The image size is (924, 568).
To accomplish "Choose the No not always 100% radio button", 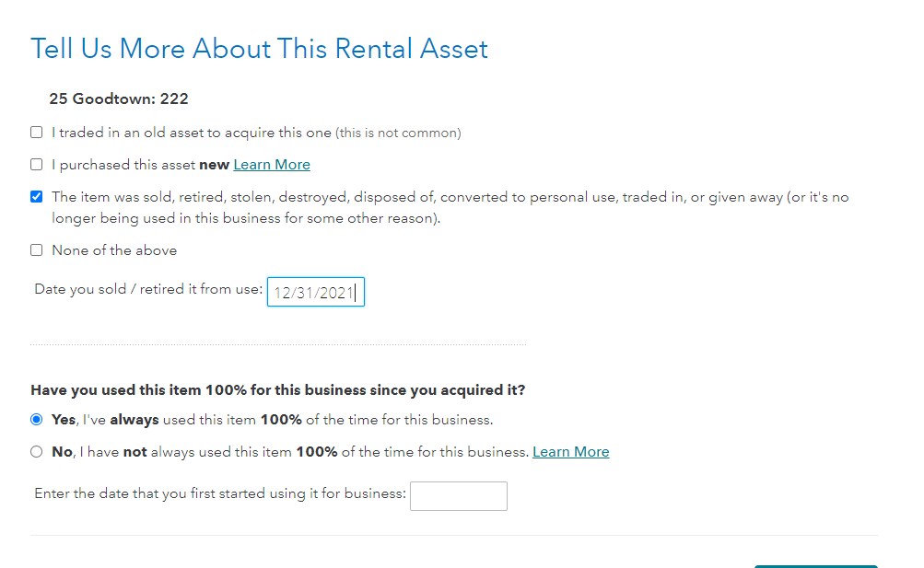I will [37, 452].
